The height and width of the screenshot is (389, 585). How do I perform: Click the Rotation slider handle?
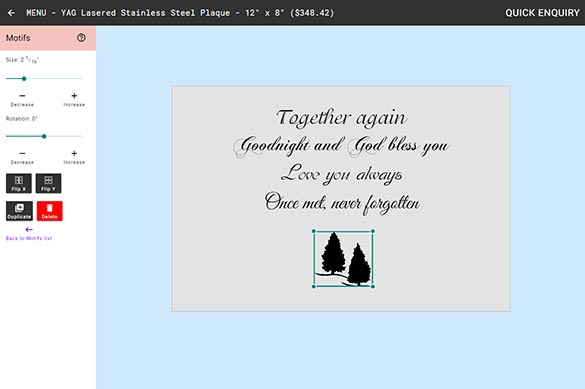(44, 137)
